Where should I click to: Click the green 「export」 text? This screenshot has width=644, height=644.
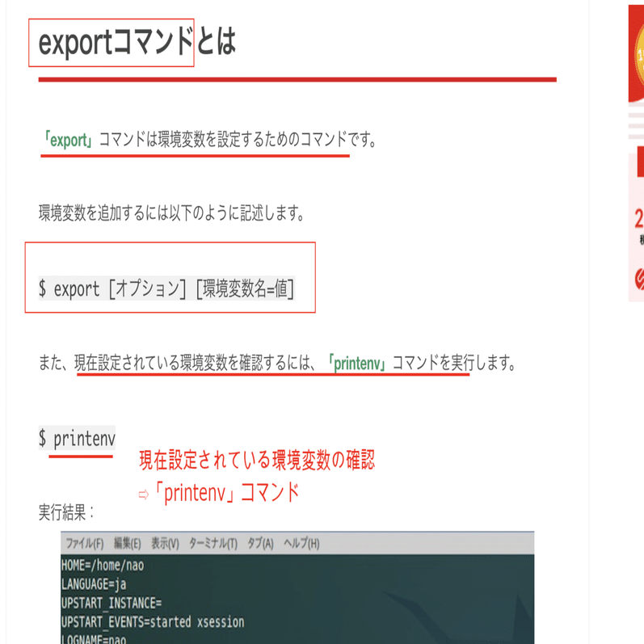pos(69,140)
